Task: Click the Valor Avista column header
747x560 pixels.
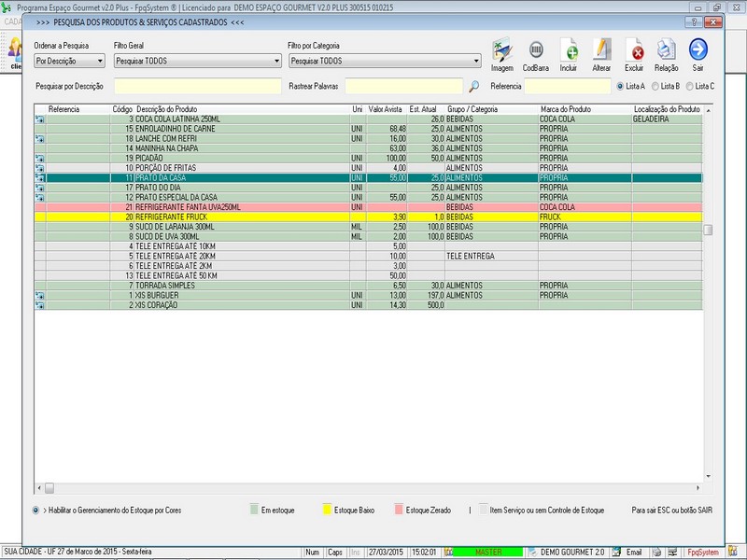Action: 385,109
